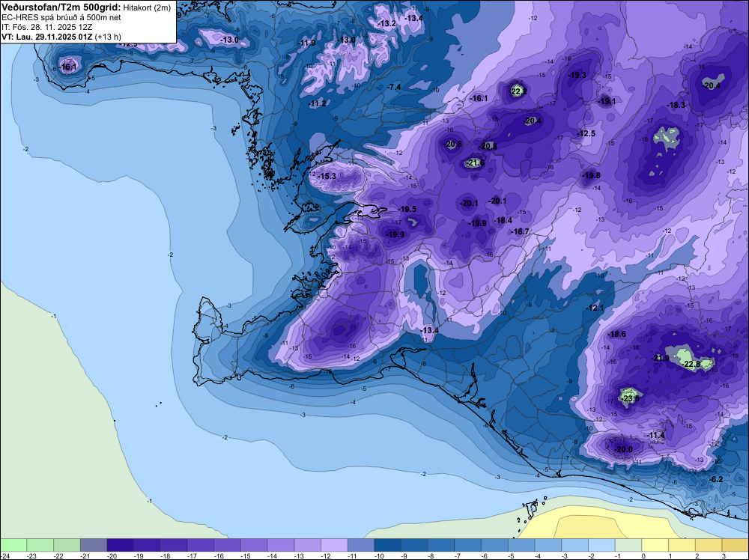This screenshot has width=749, height=560.
Task: Click the -11.4 temperature label
Action: click(656, 436)
